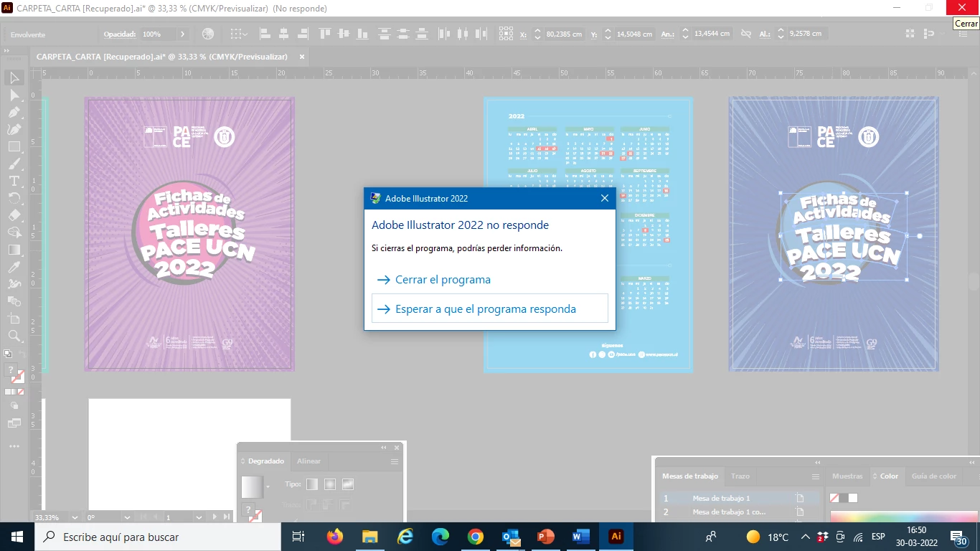Open the rotate view 0° dropdown

tap(127, 517)
